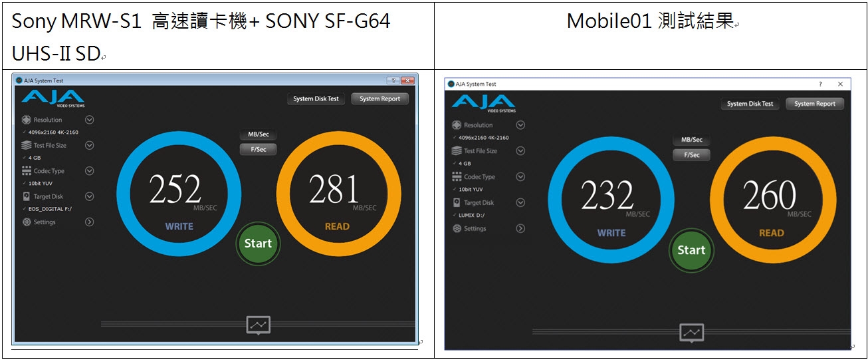The image size is (868, 360).
Task: Select F/Sec unit in left window
Action: tap(258, 149)
